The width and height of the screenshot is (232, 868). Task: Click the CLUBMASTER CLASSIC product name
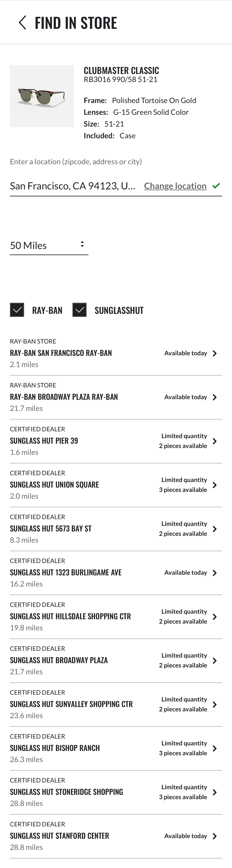point(121,70)
